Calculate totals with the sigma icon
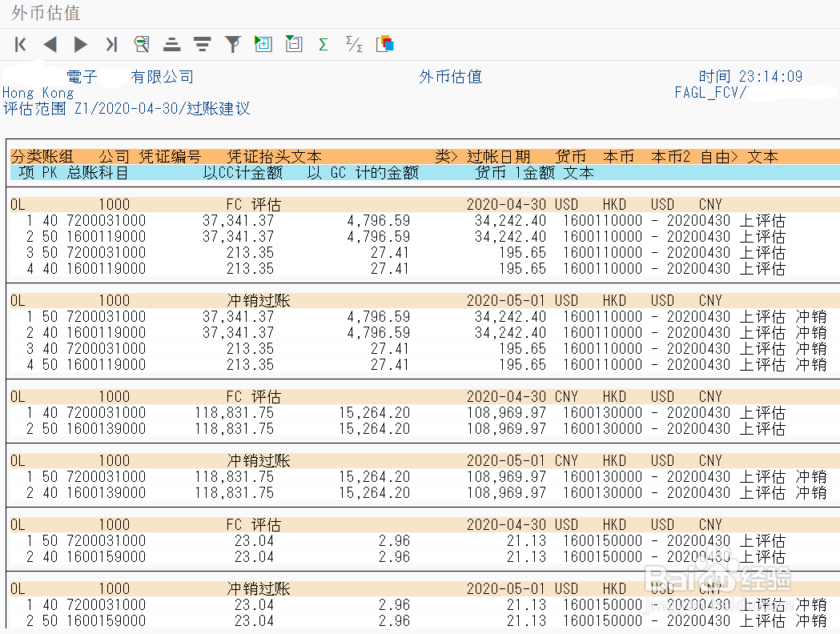 [323, 45]
